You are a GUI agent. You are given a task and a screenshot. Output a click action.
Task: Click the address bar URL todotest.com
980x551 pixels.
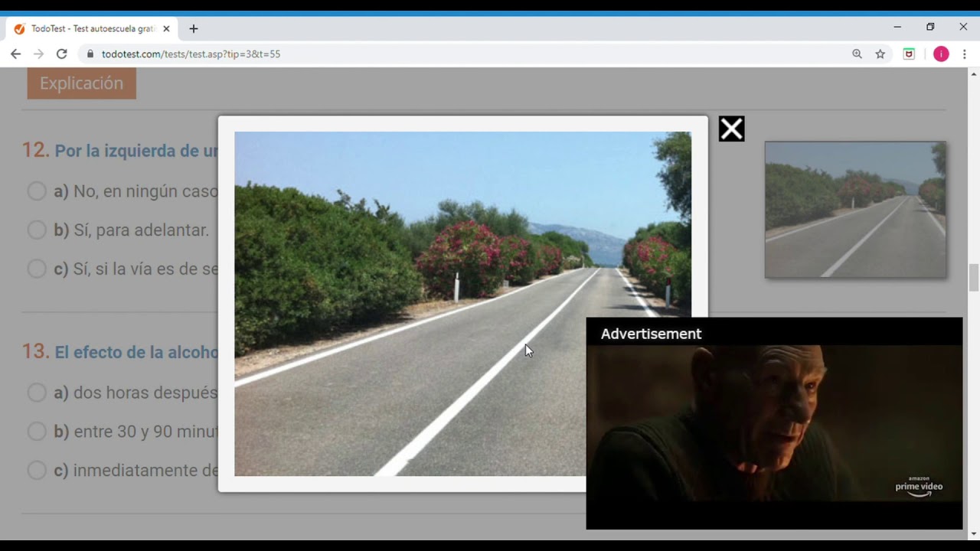click(x=191, y=54)
